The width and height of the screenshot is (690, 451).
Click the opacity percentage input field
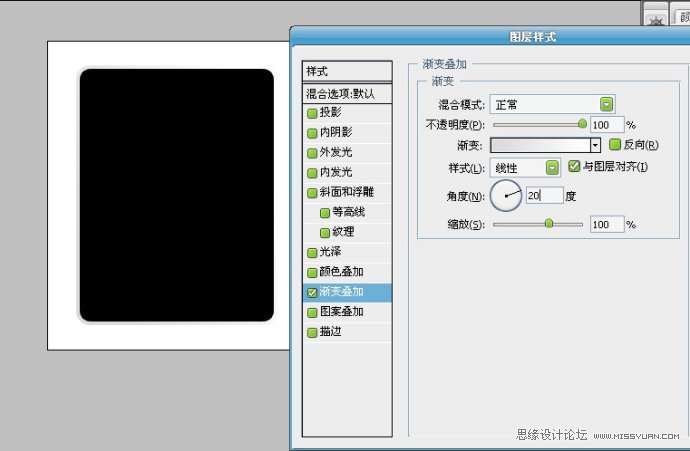[x=607, y=125]
